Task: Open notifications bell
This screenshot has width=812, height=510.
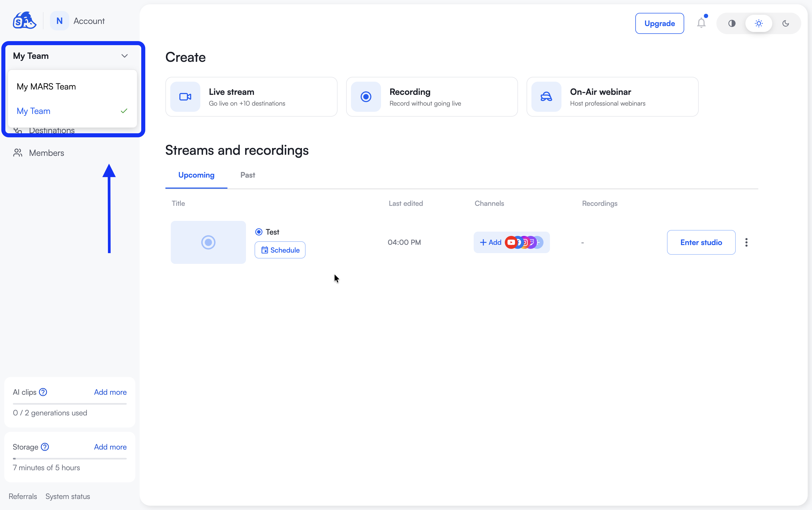Action: 701,23
